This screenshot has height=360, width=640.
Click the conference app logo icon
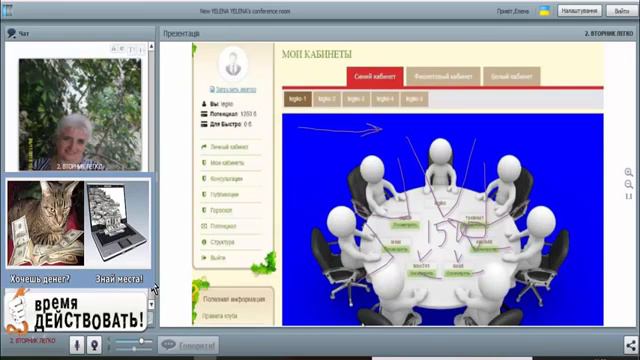coord(7,10)
